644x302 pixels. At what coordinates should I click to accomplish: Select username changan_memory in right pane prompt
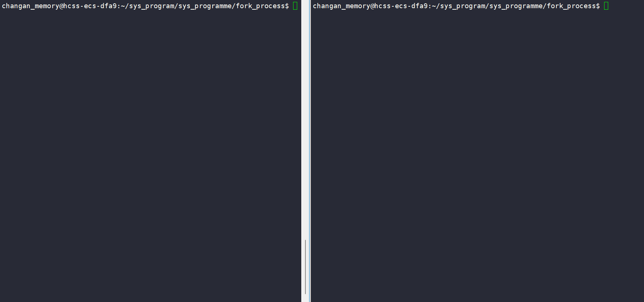342,6
